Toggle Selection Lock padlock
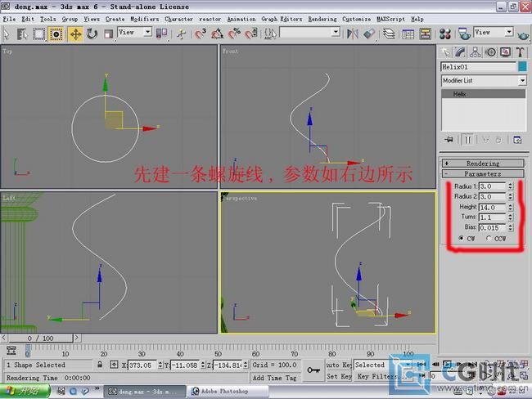 [x=100, y=365]
